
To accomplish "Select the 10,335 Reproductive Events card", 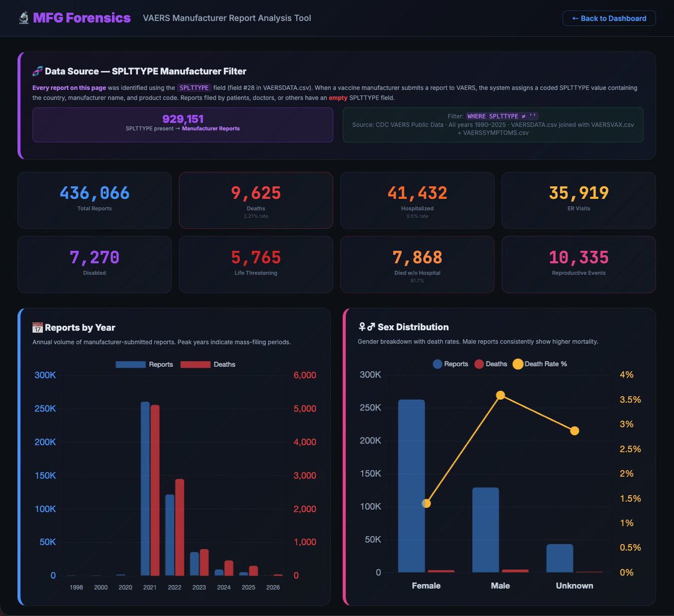I will [x=579, y=264].
